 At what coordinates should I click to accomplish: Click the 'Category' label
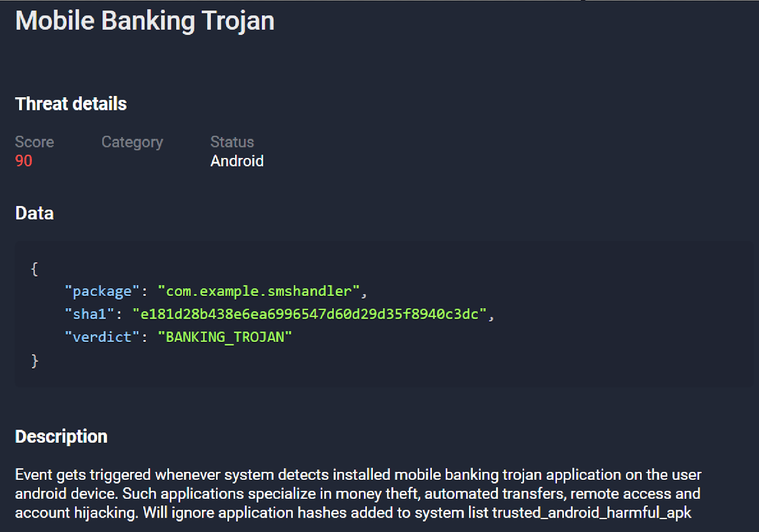(x=132, y=142)
